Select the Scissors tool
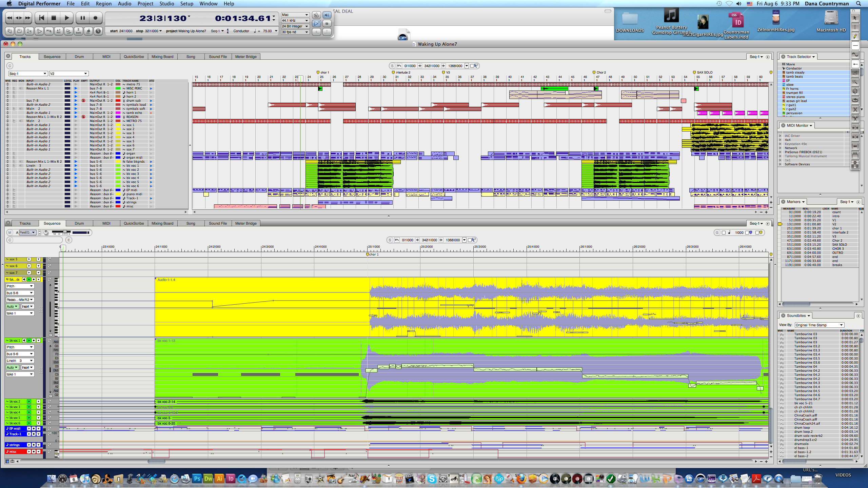Viewport: 868px width, 488px height. pyautogui.click(x=855, y=119)
